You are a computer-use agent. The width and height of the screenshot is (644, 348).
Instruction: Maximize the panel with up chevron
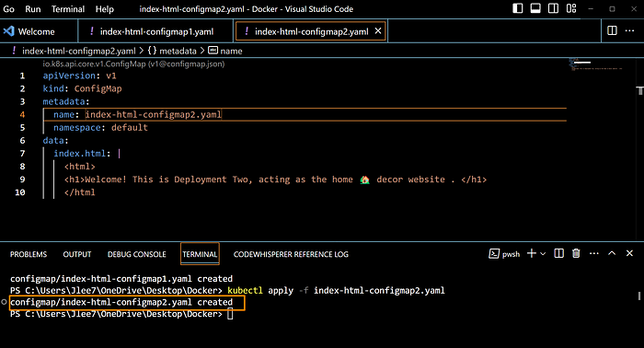pyautogui.click(x=612, y=253)
